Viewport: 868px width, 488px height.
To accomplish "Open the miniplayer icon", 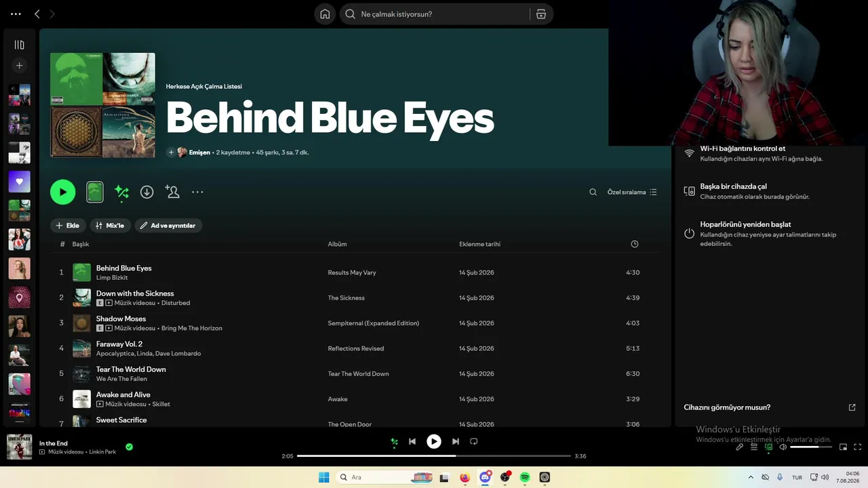I will (843, 447).
